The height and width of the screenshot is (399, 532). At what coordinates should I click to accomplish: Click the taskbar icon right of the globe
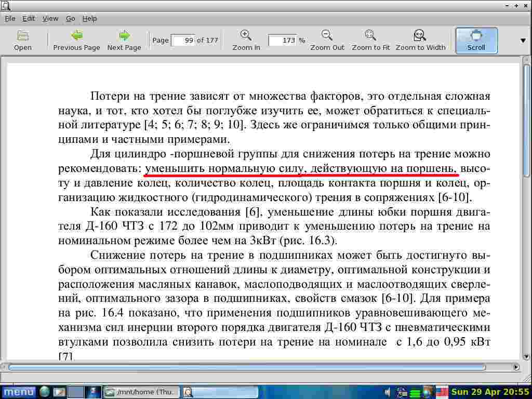tap(59, 392)
